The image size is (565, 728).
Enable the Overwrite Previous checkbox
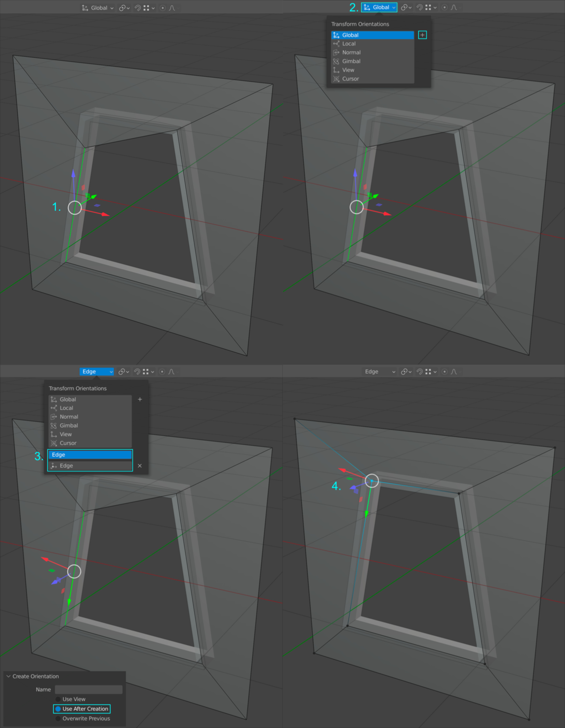pyautogui.click(x=58, y=718)
